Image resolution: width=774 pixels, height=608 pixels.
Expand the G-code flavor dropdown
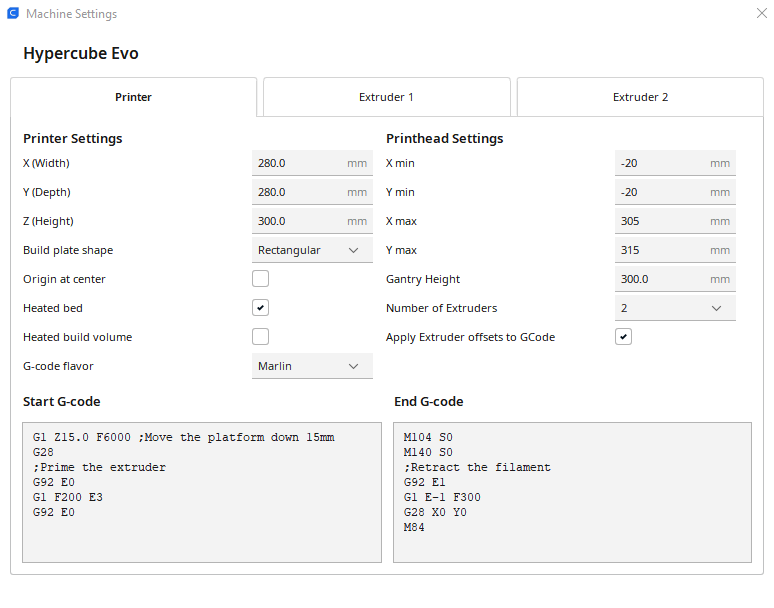point(312,366)
